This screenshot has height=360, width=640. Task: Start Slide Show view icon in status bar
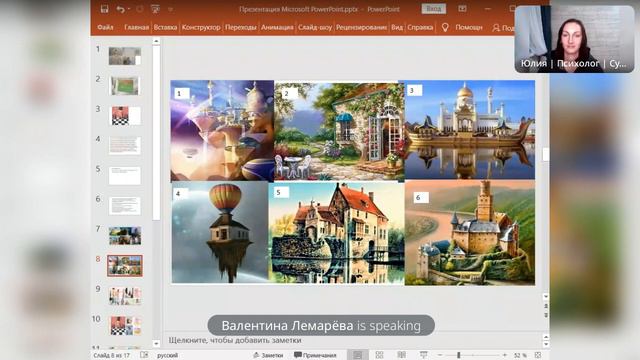coord(424,355)
